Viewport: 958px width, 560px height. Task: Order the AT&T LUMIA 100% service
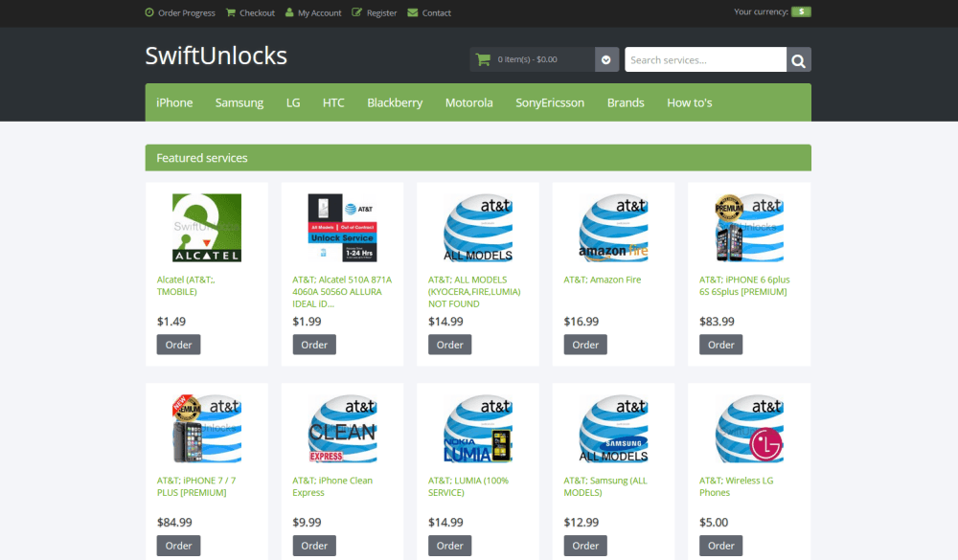click(x=449, y=546)
